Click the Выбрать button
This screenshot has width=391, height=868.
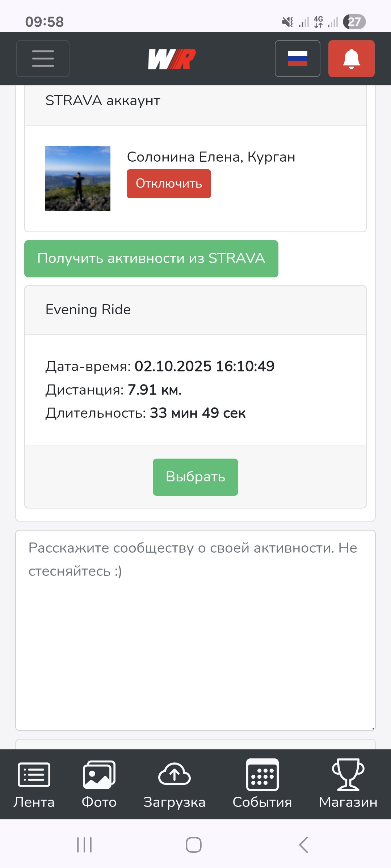click(195, 477)
